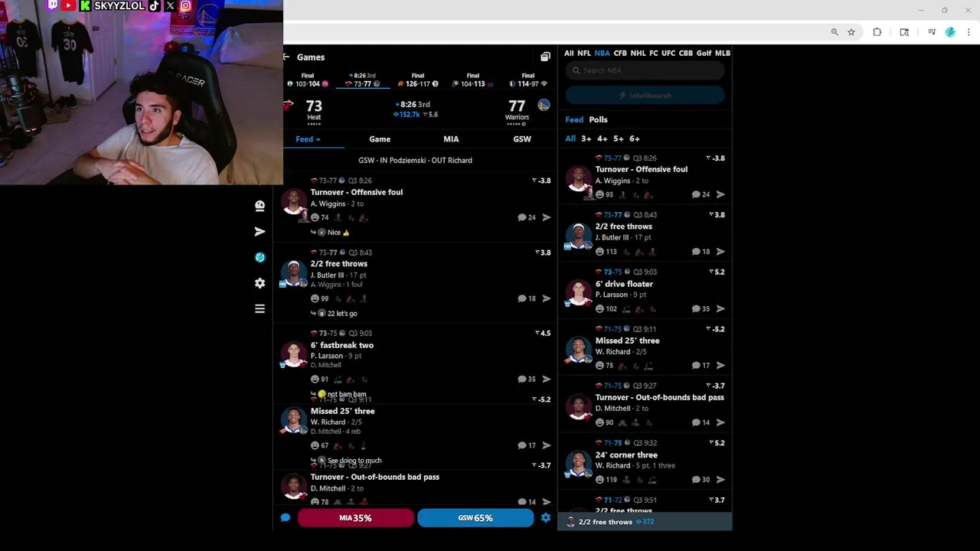Open the hamburger menu in left sidebar
The width and height of the screenshot is (980, 551).
coord(260,309)
